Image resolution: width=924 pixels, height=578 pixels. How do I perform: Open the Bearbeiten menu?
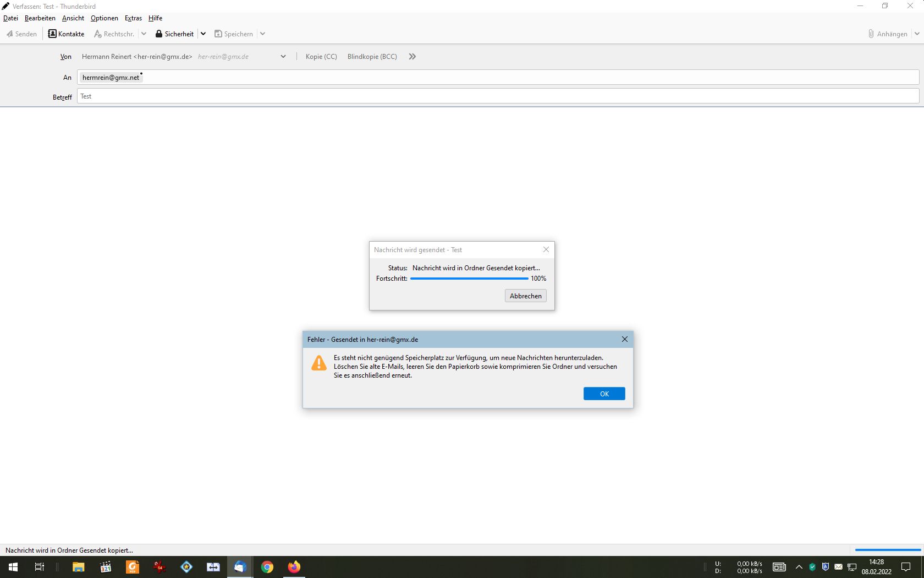[x=40, y=18]
